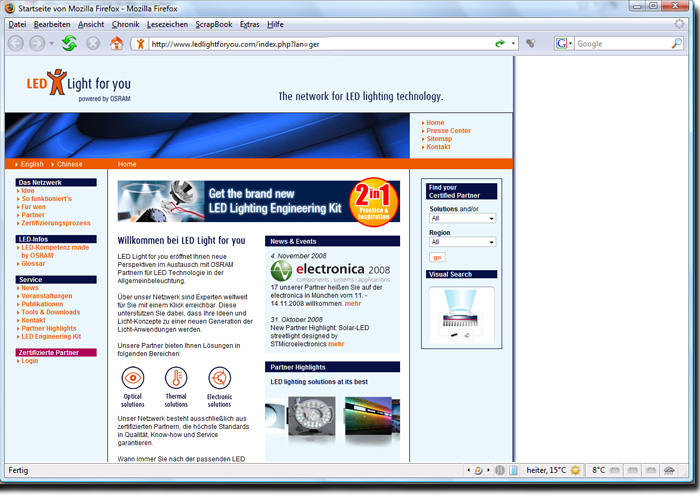Viewport: 700px width, 500px height.
Task: Open the Zertifizierungsprozess link
Action: tap(56, 223)
